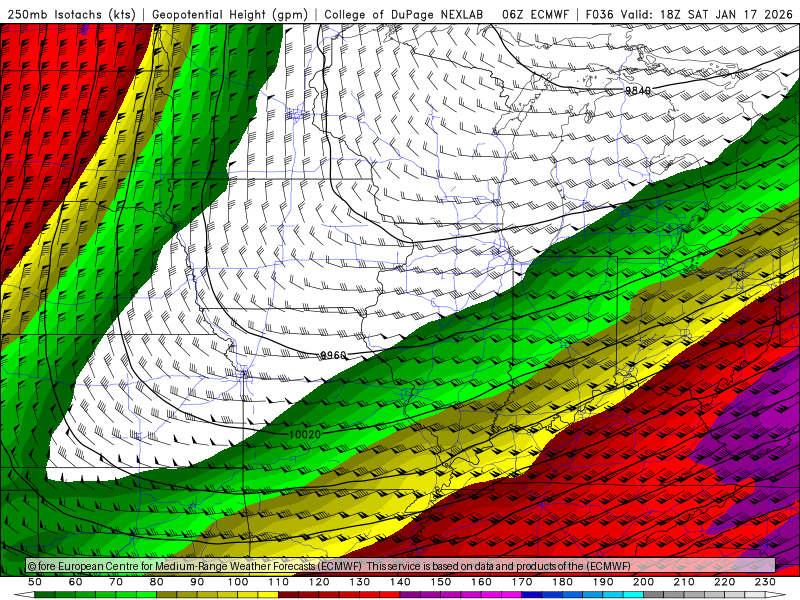Click the 200 value on color scale
800x600 pixels.
click(x=643, y=582)
